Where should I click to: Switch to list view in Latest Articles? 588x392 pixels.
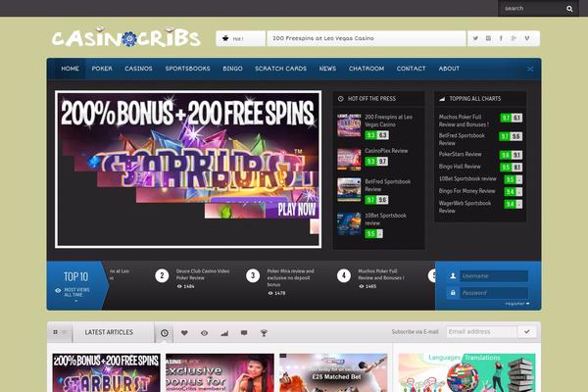(65, 332)
